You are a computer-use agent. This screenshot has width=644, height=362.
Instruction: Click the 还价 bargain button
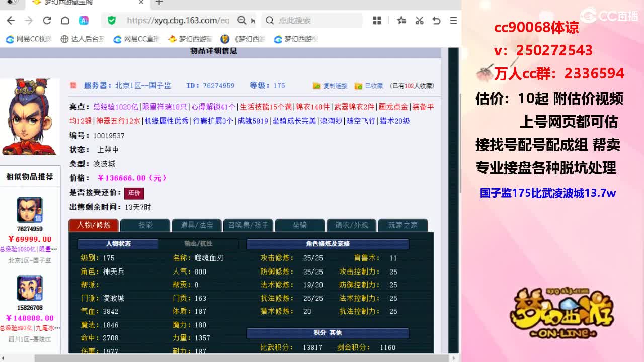click(x=134, y=193)
